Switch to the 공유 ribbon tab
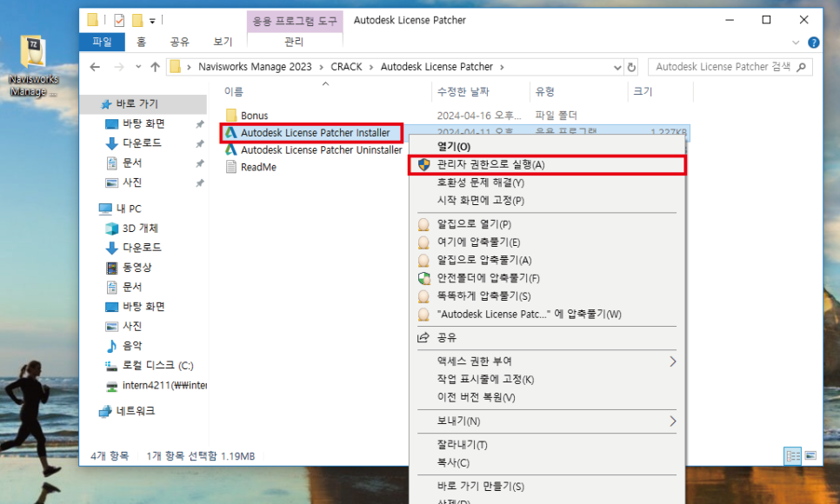Image resolution: width=840 pixels, height=504 pixels. pos(179,42)
